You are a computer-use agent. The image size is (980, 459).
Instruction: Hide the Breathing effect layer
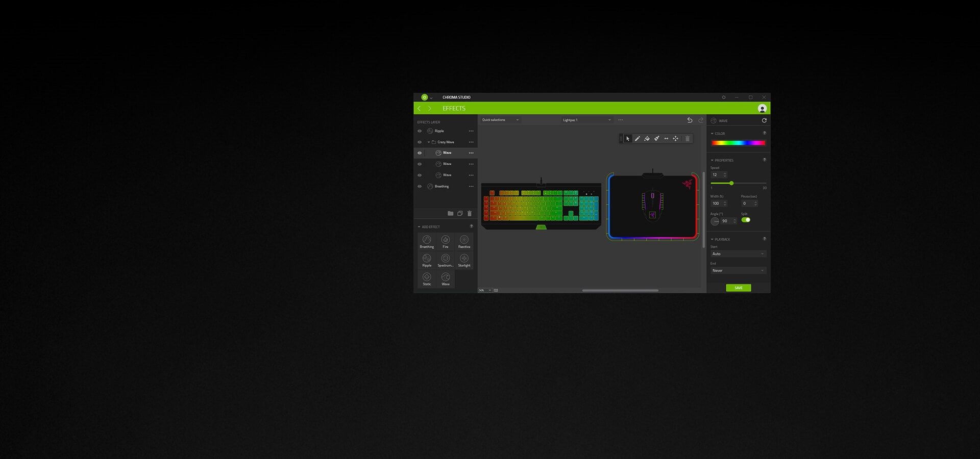[420, 187]
